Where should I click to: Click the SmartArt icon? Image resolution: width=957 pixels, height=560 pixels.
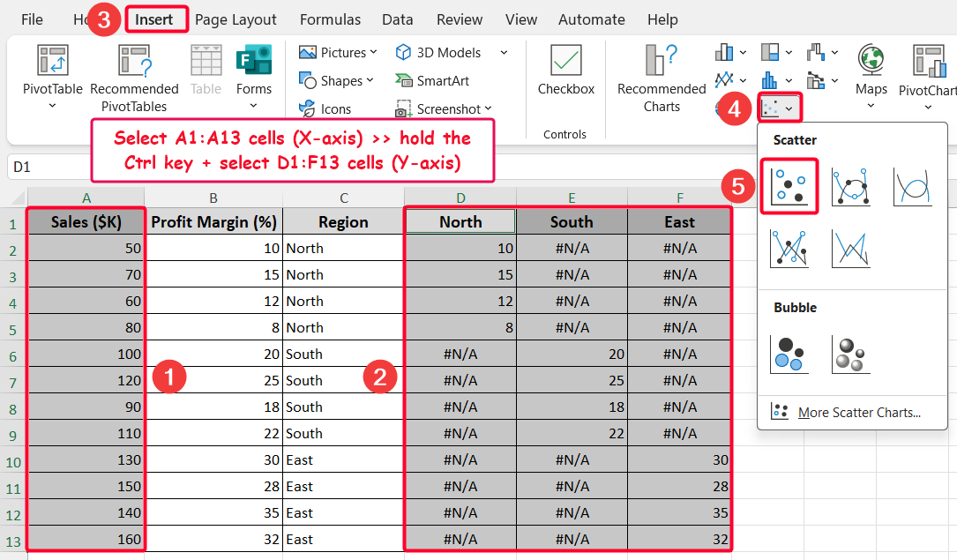[433, 80]
